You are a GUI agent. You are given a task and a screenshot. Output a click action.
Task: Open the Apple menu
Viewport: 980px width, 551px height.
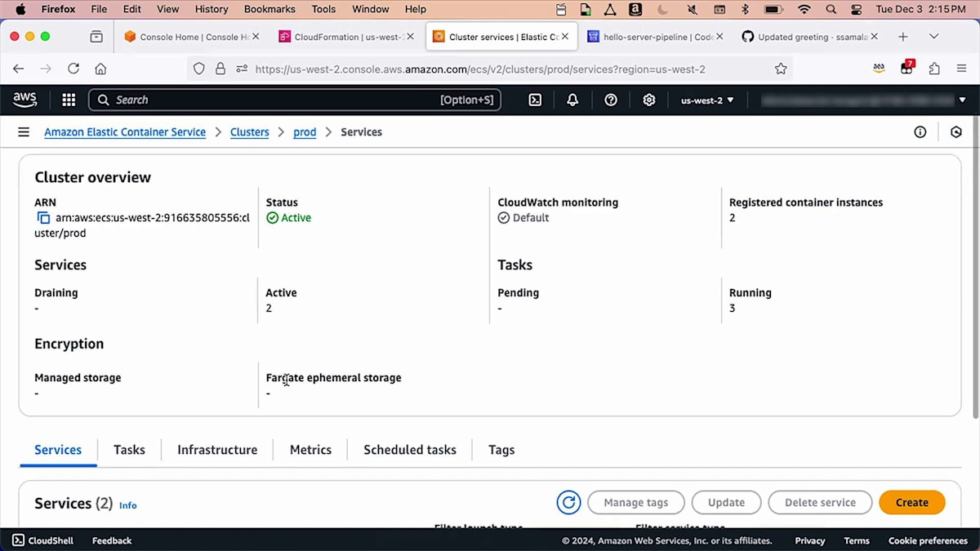click(x=20, y=9)
